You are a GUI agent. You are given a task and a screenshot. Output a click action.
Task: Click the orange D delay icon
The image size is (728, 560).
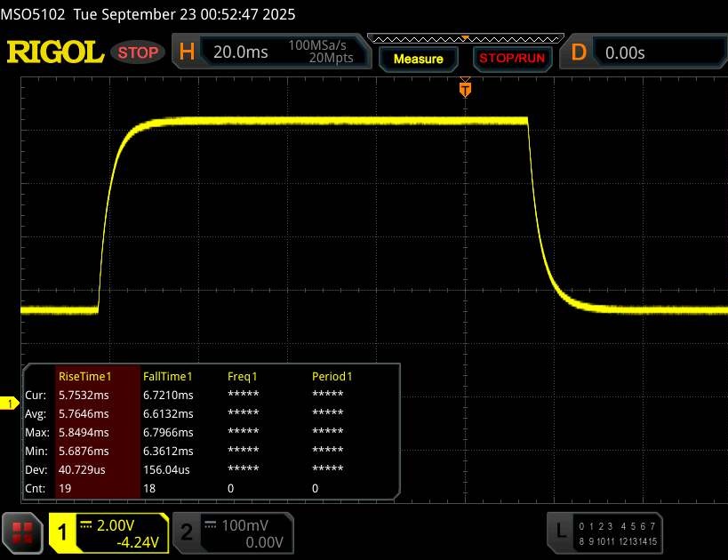tap(579, 52)
